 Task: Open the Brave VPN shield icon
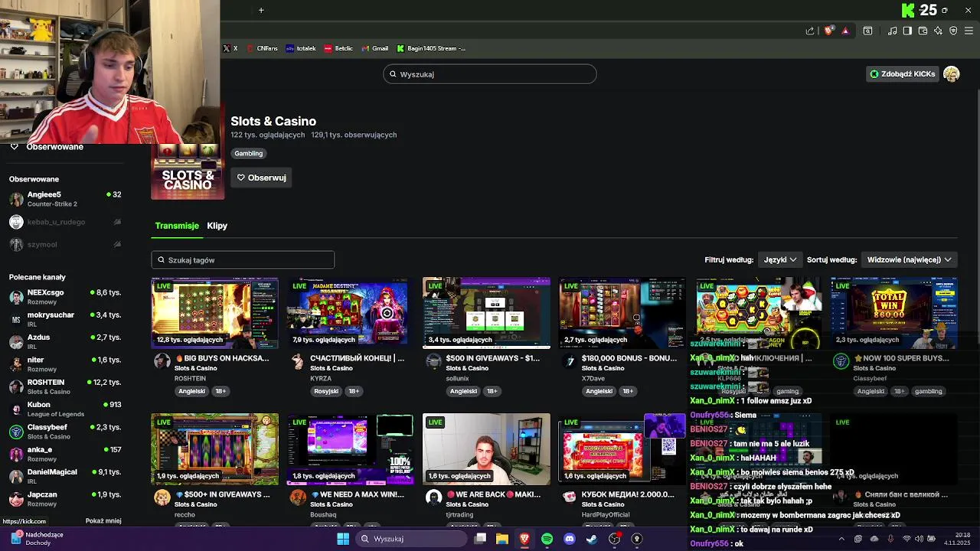click(x=953, y=31)
